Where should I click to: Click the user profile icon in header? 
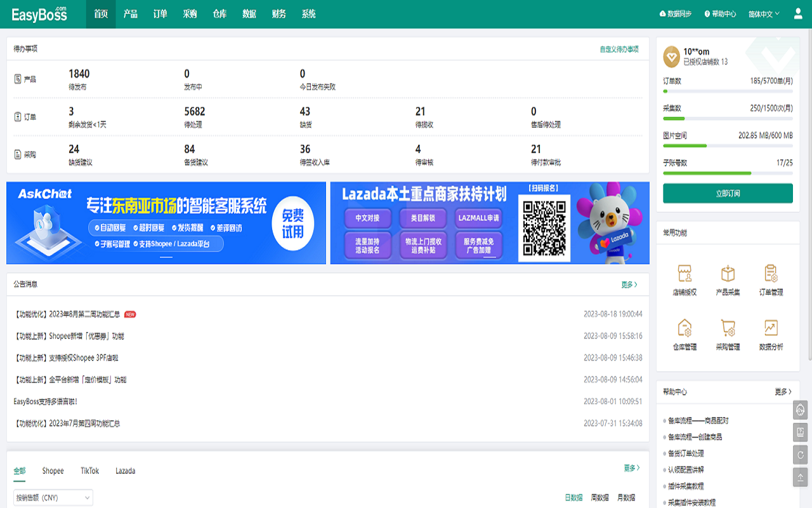tap(798, 13)
